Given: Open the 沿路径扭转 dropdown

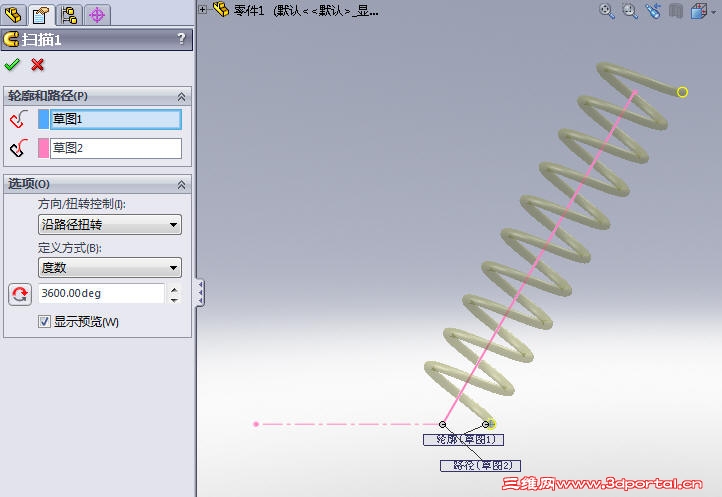Looking at the screenshot, I should click(110, 224).
